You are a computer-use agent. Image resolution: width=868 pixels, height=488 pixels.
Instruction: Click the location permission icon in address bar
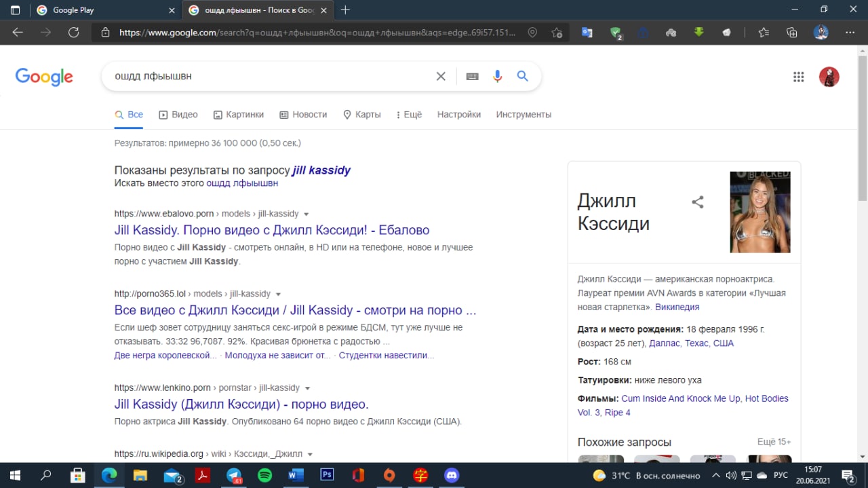(532, 33)
